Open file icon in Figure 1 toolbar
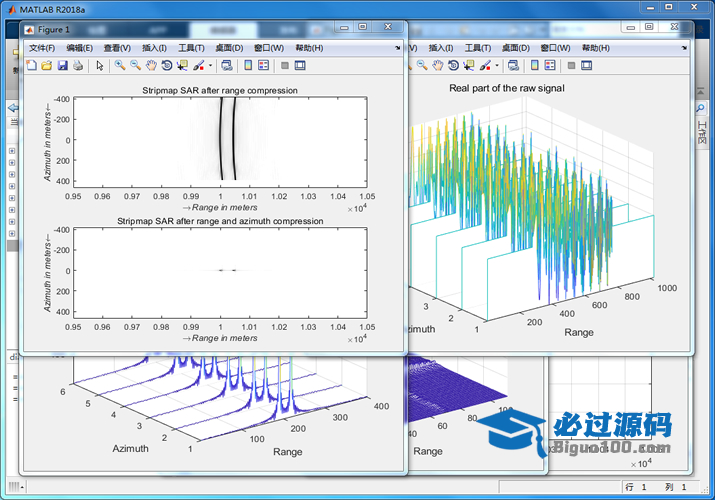 point(47,66)
